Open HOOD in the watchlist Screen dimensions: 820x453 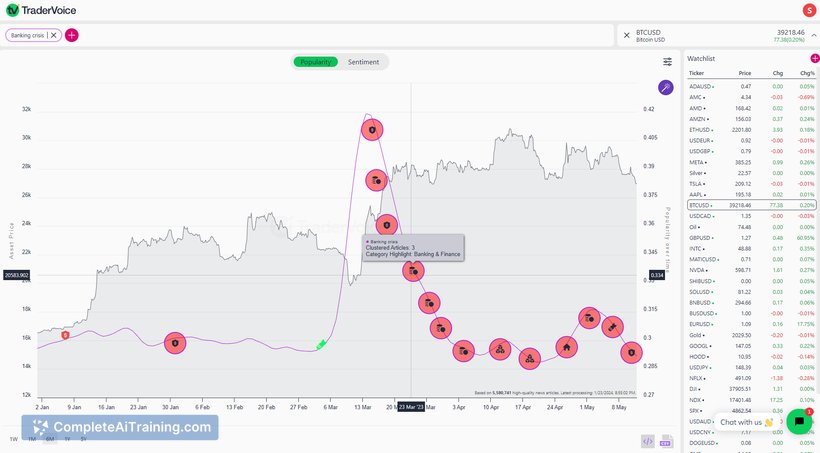pos(751,357)
